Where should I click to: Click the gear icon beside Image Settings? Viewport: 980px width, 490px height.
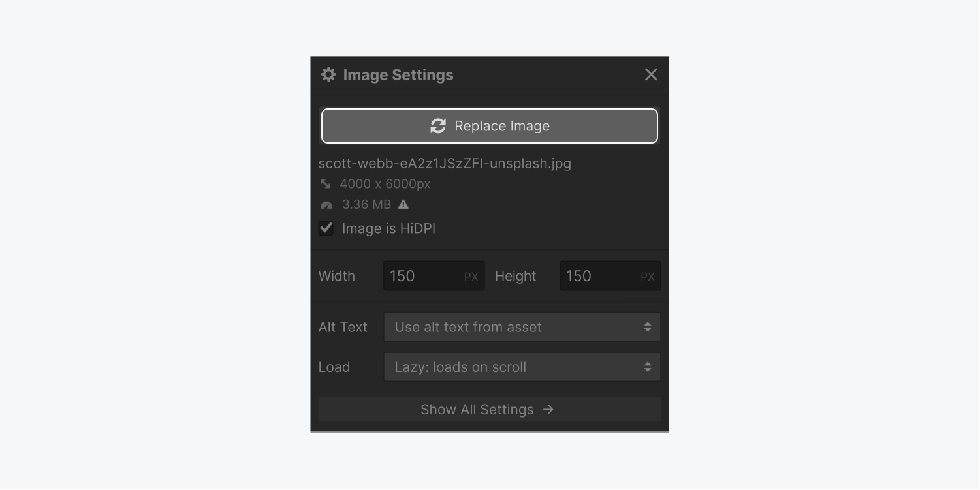click(x=328, y=74)
